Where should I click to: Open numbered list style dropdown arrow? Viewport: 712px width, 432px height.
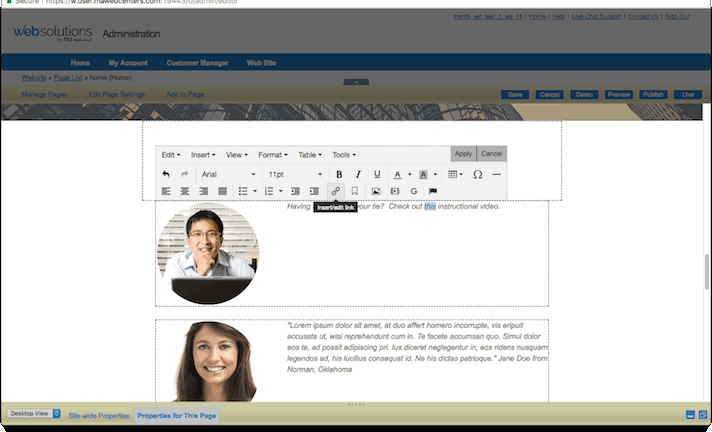[281, 191]
